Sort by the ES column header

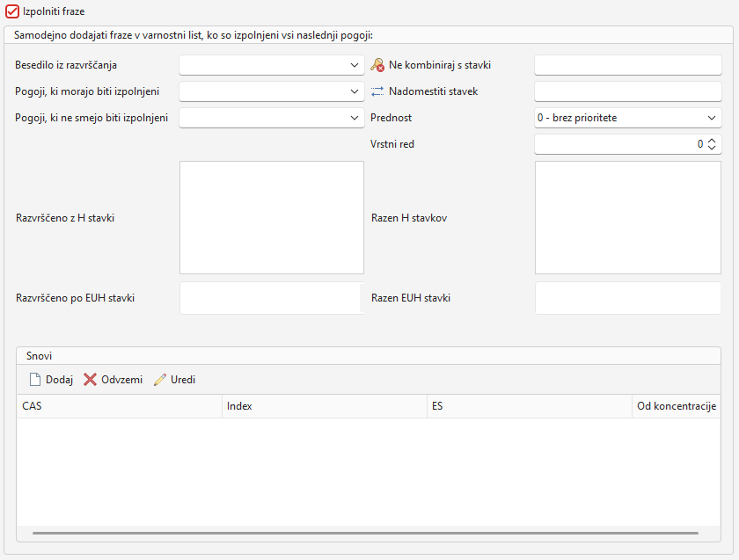point(530,406)
